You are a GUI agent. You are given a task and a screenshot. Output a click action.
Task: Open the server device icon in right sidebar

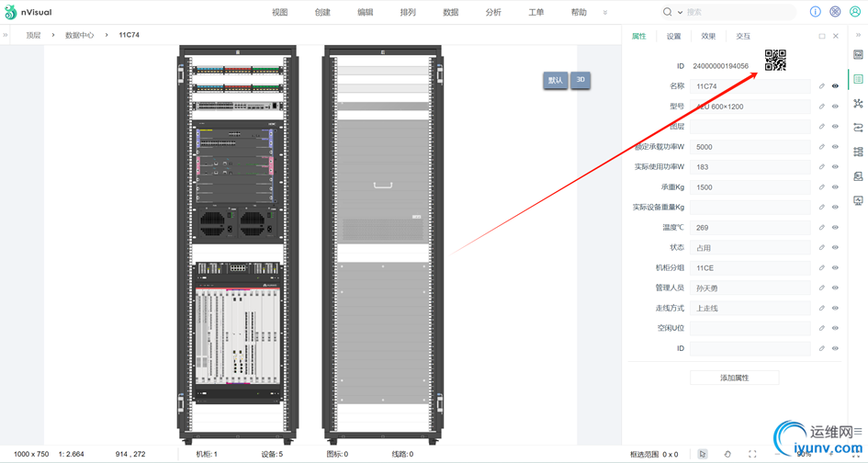[858, 176]
